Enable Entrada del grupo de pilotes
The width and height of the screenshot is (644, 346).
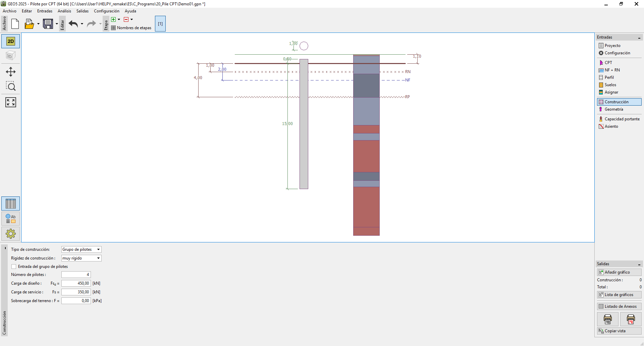pos(14,267)
